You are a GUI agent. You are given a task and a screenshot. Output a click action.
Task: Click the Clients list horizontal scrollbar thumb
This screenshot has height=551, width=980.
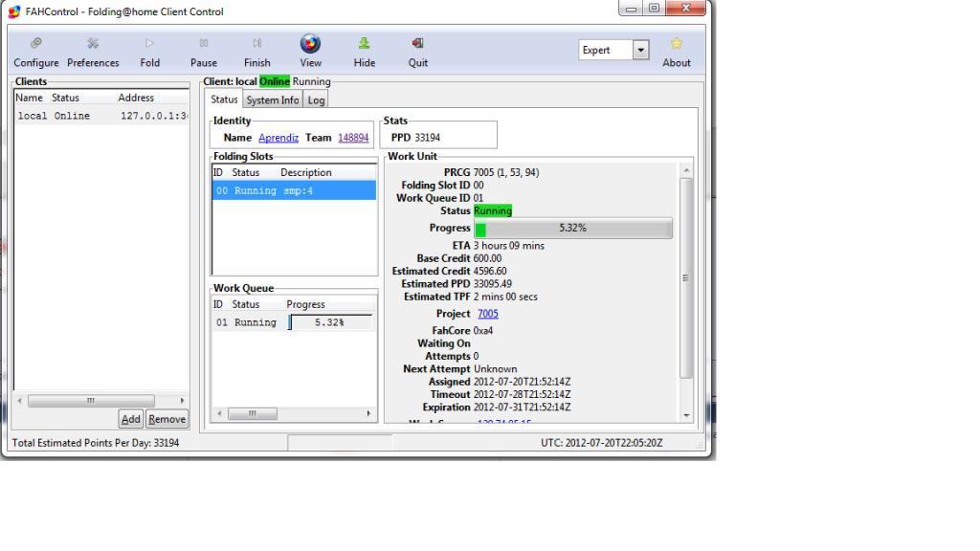tap(91, 401)
